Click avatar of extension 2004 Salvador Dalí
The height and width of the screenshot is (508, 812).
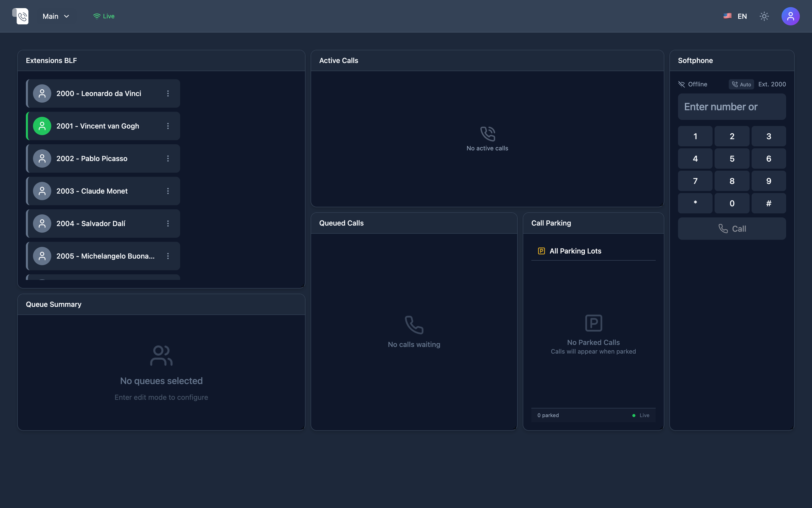pos(42,224)
